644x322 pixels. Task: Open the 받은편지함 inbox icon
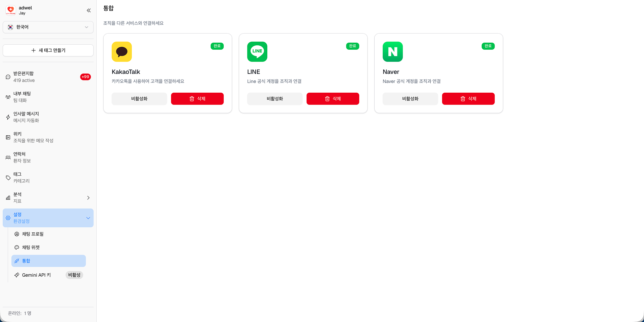8,77
